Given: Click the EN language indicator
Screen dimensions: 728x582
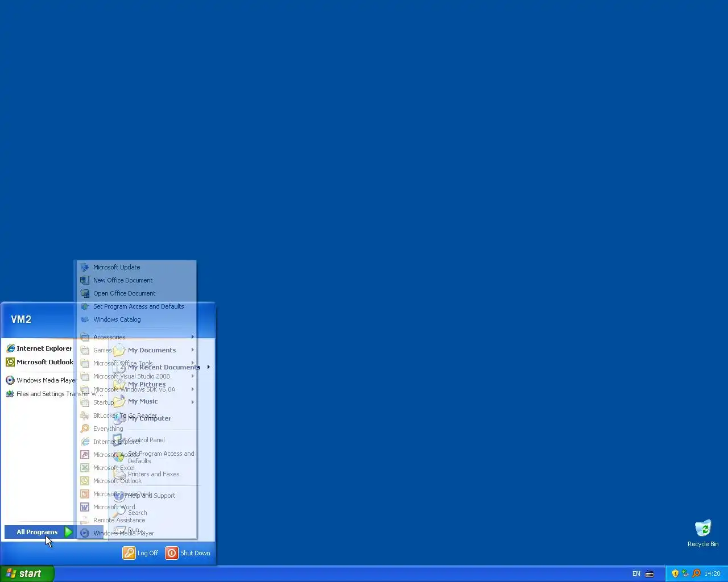Looking at the screenshot, I should tap(636, 574).
